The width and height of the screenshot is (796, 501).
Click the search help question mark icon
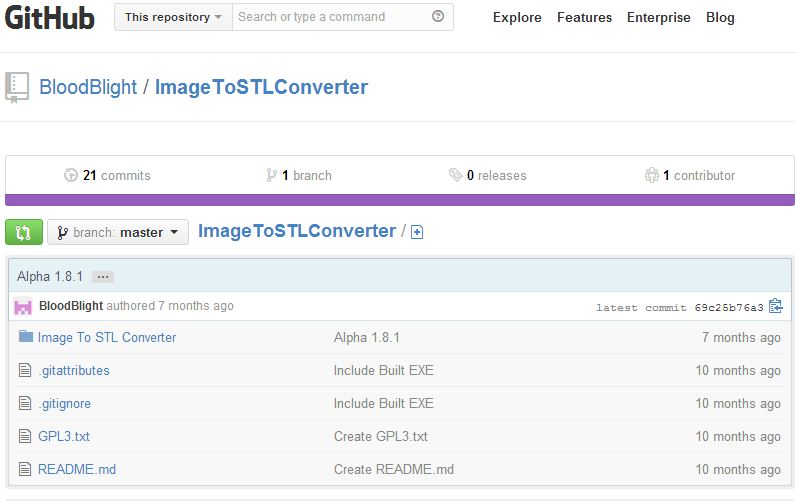[x=438, y=16]
